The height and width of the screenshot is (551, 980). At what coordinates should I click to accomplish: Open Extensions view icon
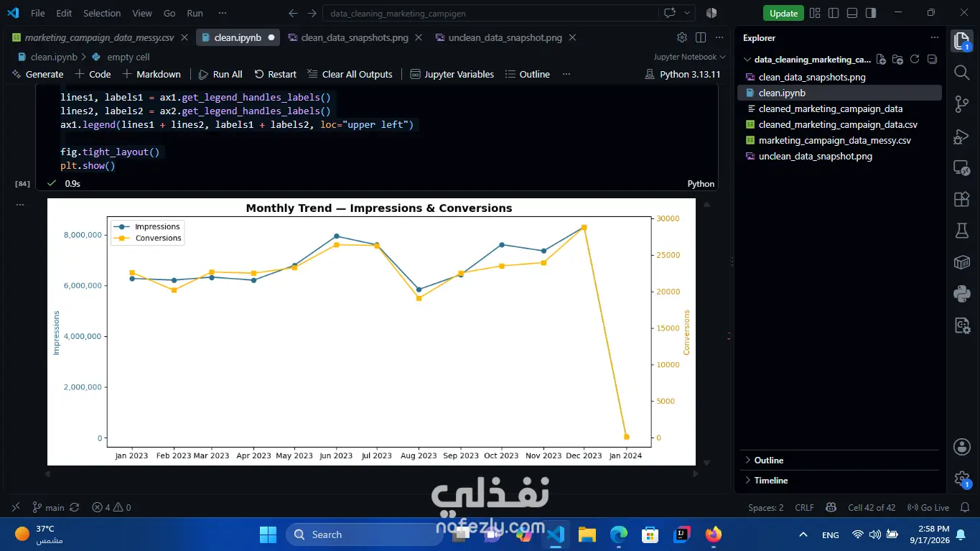click(962, 199)
